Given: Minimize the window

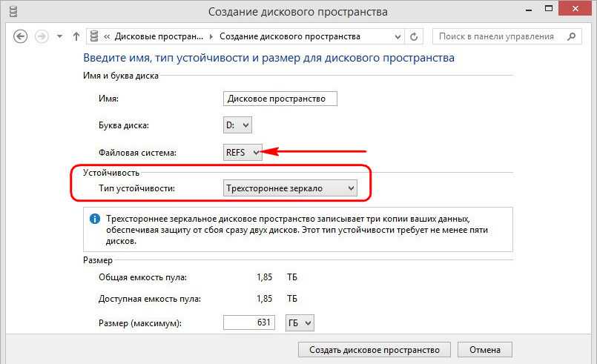Looking at the screenshot, I should [529, 10].
